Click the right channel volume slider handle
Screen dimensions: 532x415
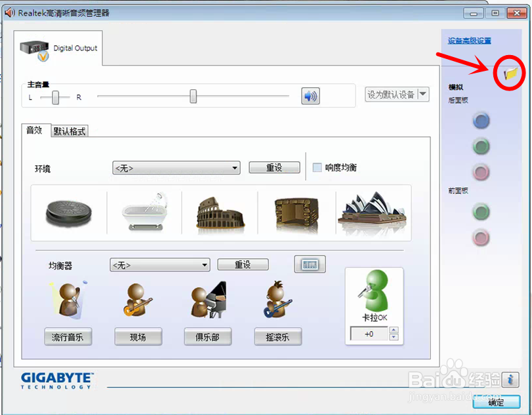(192, 96)
